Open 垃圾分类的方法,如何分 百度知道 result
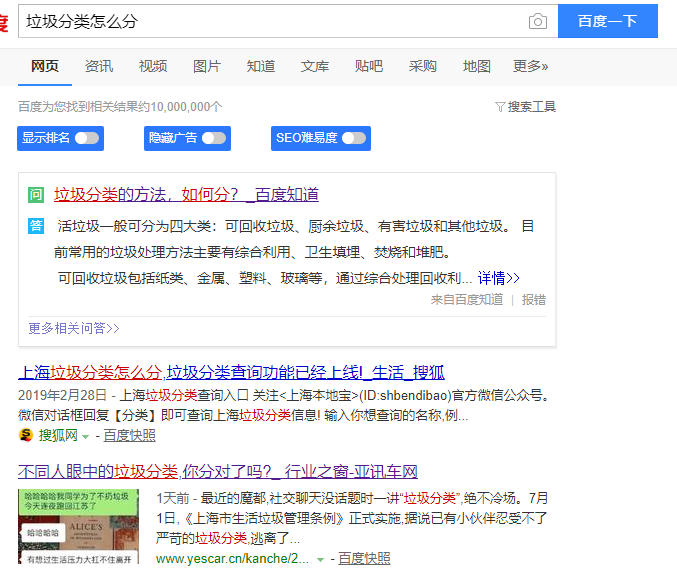This screenshot has width=677, height=579. [x=186, y=195]
